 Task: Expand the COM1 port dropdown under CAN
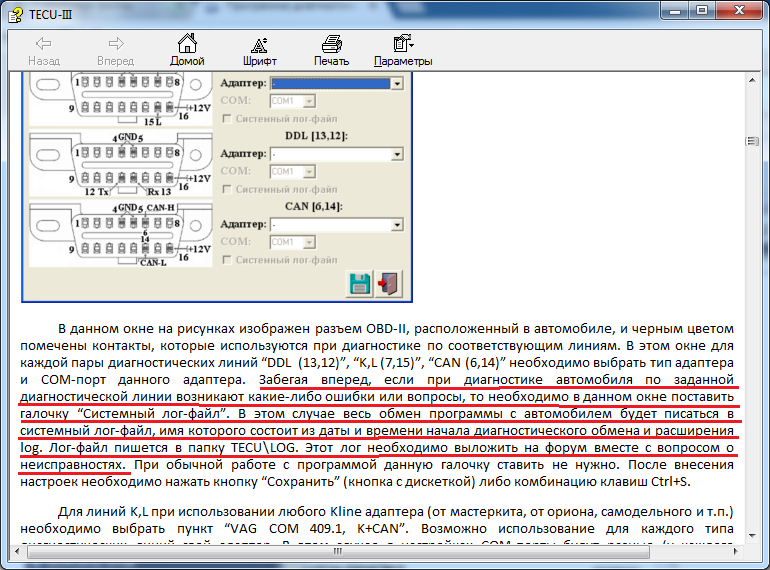coord(309,242)
